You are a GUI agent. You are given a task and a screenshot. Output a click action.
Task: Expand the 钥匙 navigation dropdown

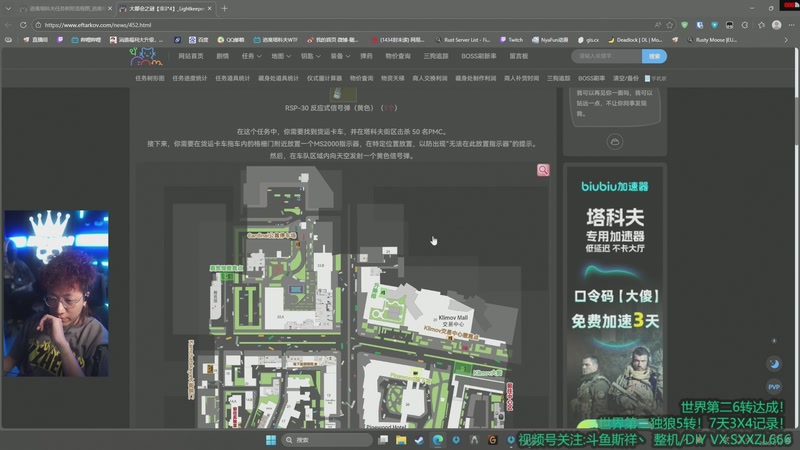310,56
